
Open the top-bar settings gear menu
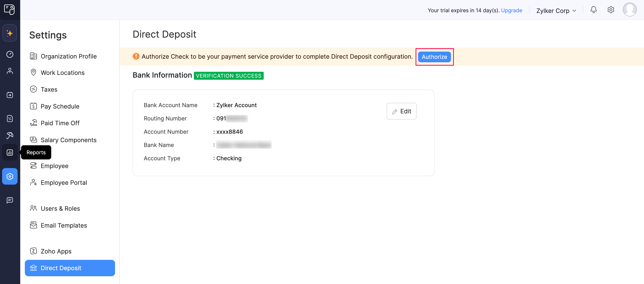[611, 10]
